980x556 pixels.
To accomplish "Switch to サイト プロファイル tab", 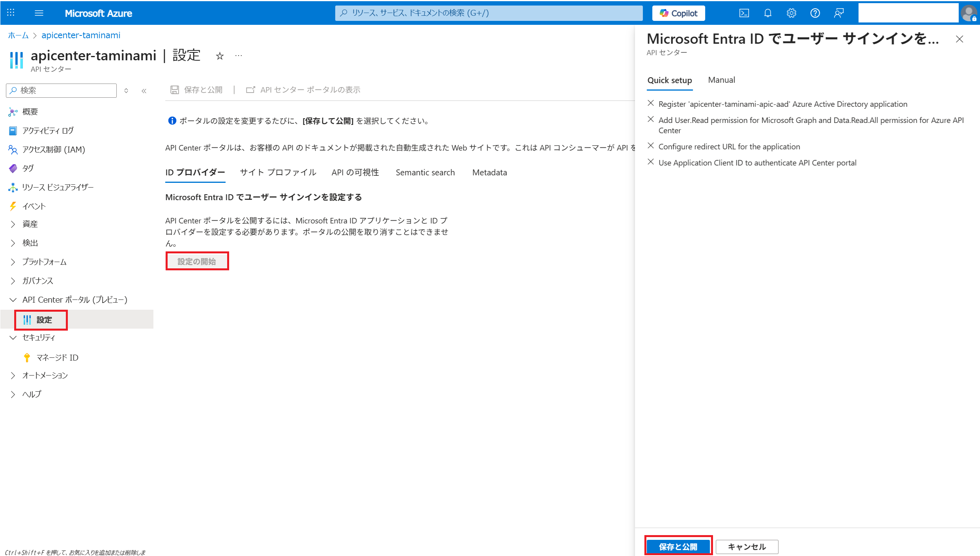I will point(278,173).
